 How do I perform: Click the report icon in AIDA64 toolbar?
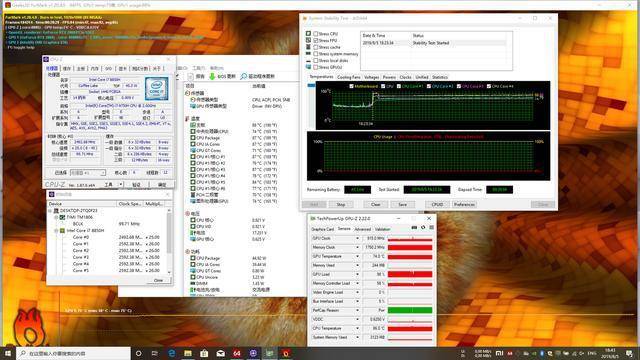tap(191, 76)
